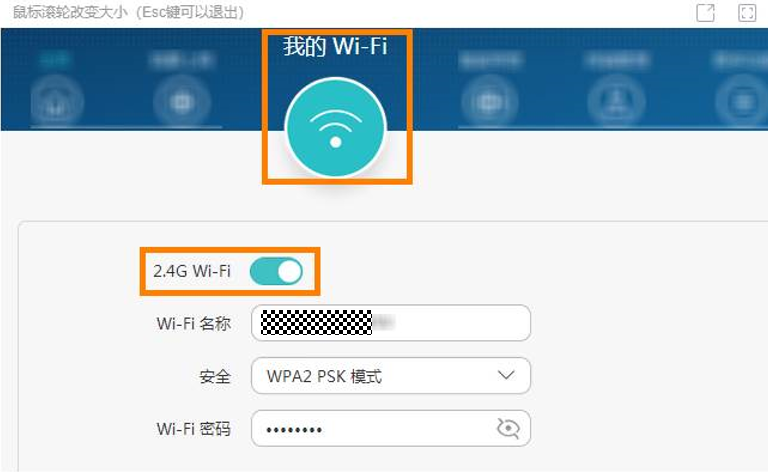The height and width of the screenshot is (472, 768).
Task: Click the Wi-Fi 密码 label text
Action: point(193,429)
